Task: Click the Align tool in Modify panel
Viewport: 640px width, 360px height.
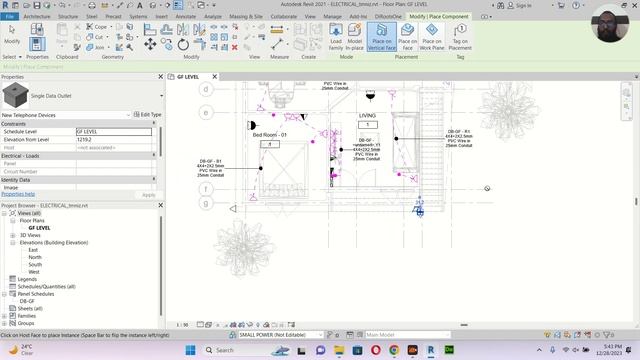Action: [x=150, y=29]
